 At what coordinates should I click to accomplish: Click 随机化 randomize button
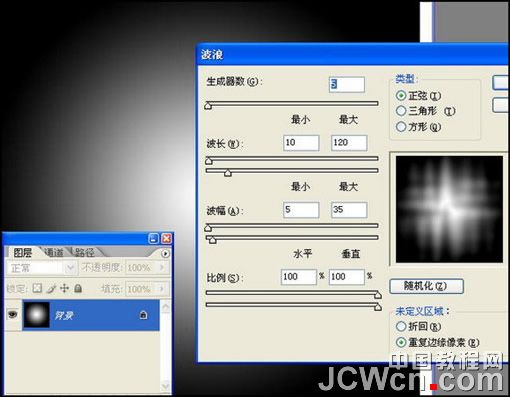pyautogui.click(x=426, y=286)
